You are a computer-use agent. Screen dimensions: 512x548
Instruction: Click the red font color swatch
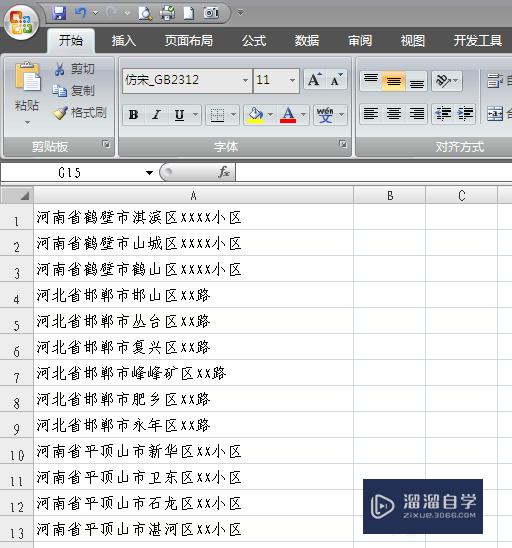(288, 115)
